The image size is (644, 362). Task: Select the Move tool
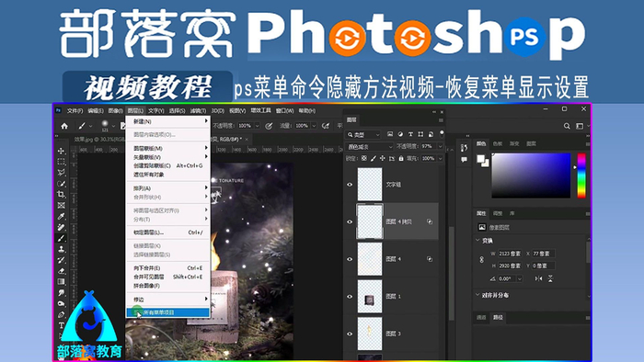coord(62,151)
